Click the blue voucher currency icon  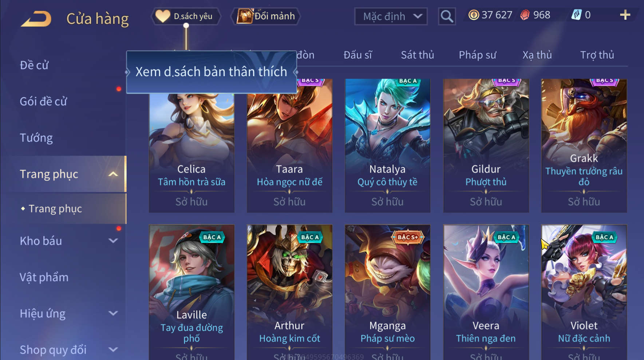tap(576, 15)
